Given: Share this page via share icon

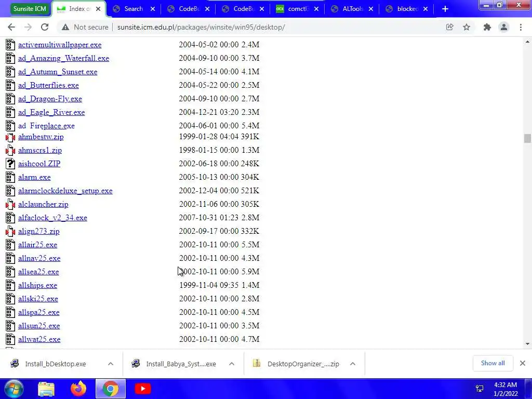Looking at the screenshot, I should [449, 27].
